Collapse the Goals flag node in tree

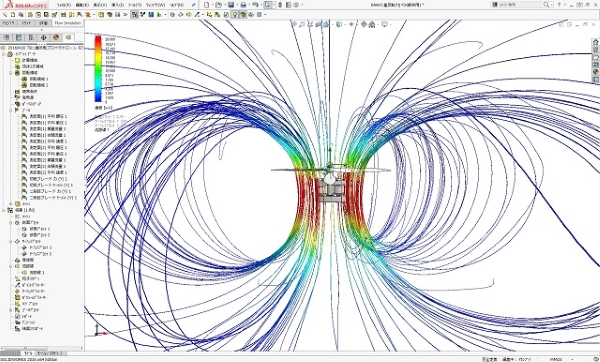pos(11,110)
